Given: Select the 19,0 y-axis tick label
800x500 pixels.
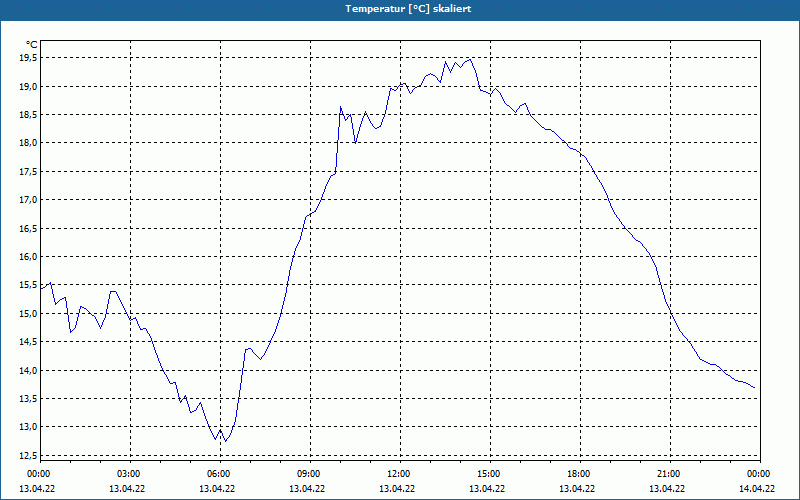Looking at the screenshot, I should point(29,87).
